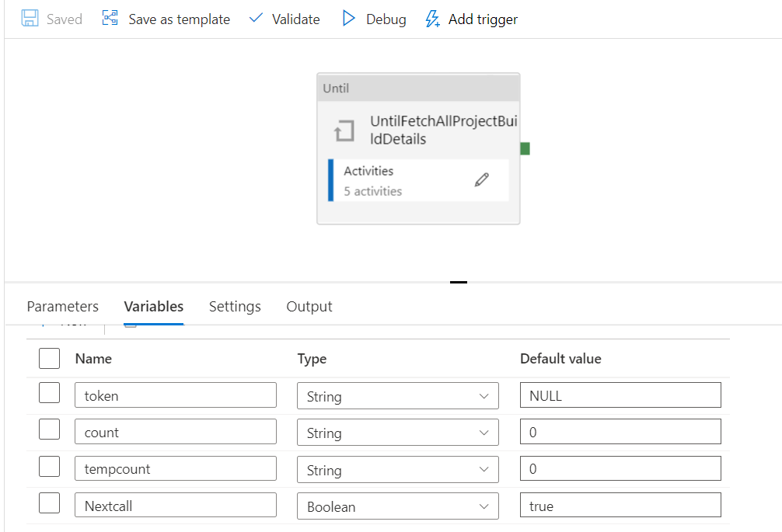Screen dimensions: 782x532
Task: Click the Validate checkmark icon
Action: click(x=256, y=19)
